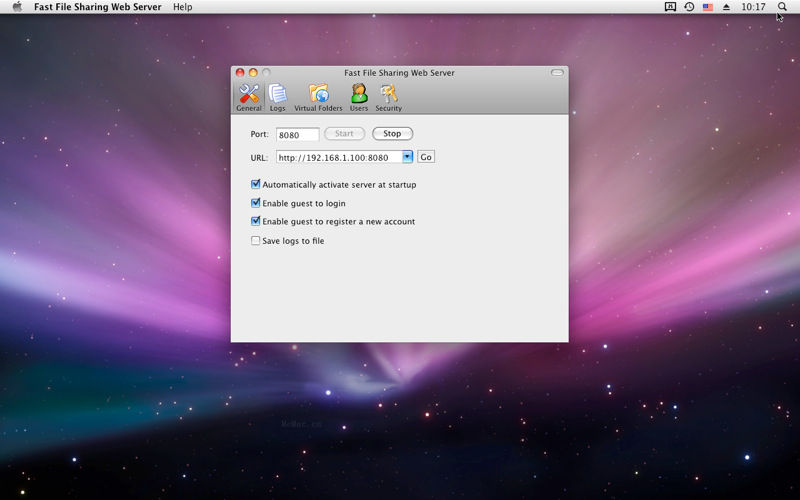Open the Help menu
The height and width of the screenshot is (500, 800).
click(183, 7)
